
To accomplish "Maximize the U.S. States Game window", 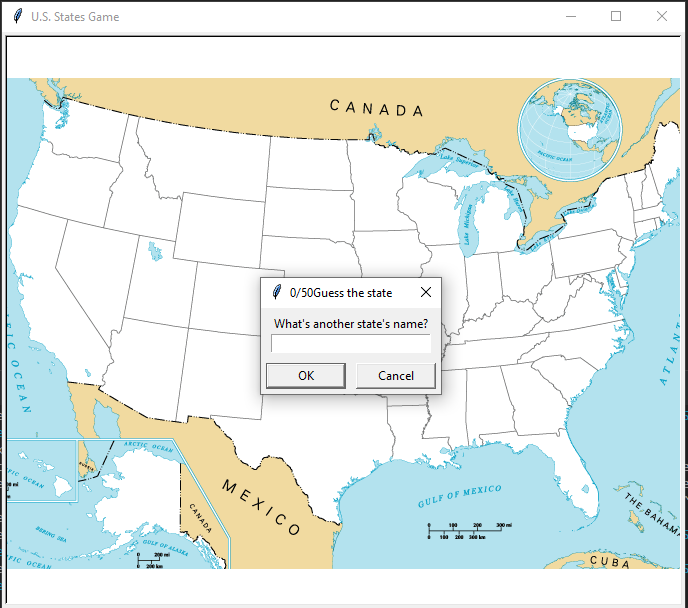I will click(616, 16).
